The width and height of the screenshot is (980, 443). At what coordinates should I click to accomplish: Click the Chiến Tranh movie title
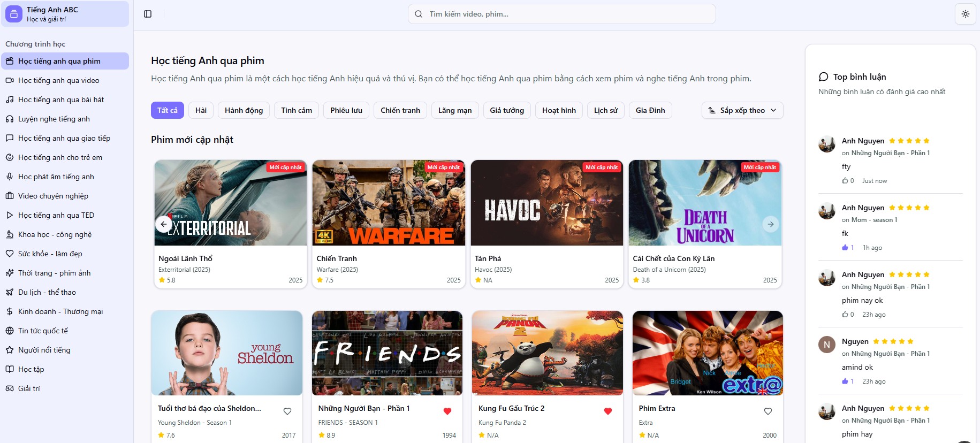tap(337, 258)
